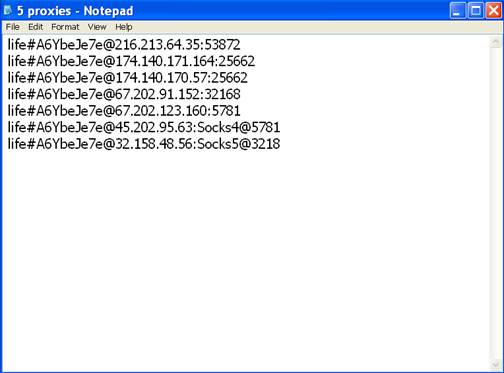Click the scrollbar down arrow
The image size is (504, 373).
[x=495, y=364]
